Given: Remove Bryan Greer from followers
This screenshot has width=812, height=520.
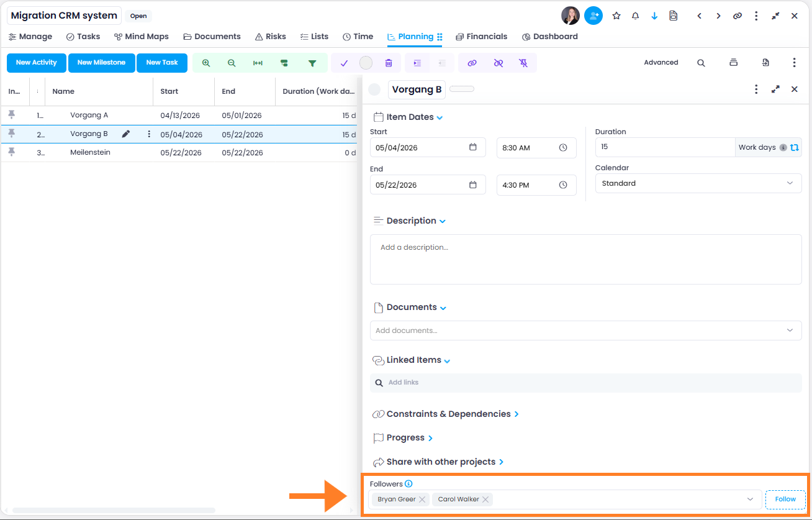Looking at the screenshot, I should coord(422,499).
